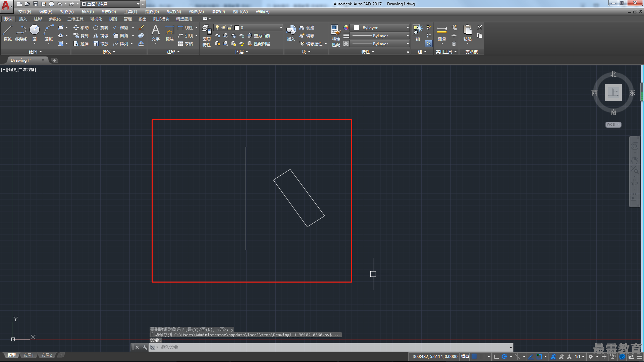Toggle snap mode dotted grid in status bar
Screen dimensions: 644x362
pyautogui.click(x=482, y=357)
